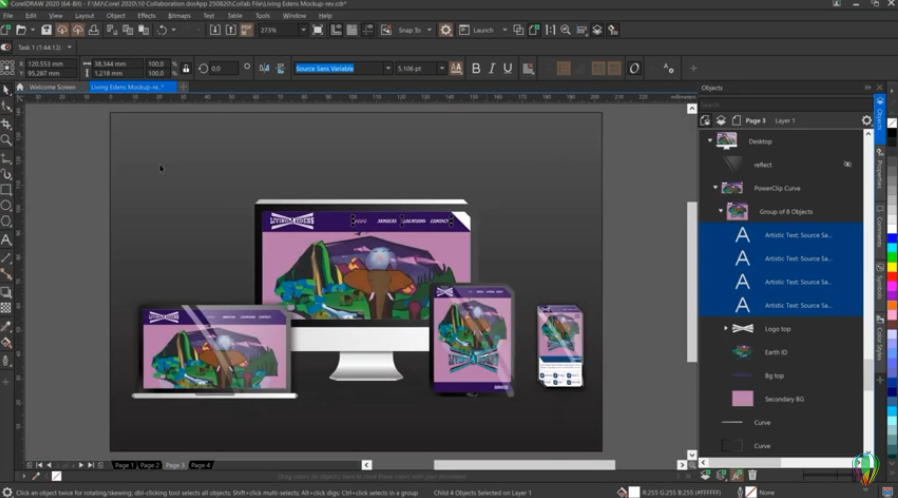The height and width of the screenshot is (498, 898).
Task: Select the Pick tool in the toolbox
Action: (x=6, y=90)
